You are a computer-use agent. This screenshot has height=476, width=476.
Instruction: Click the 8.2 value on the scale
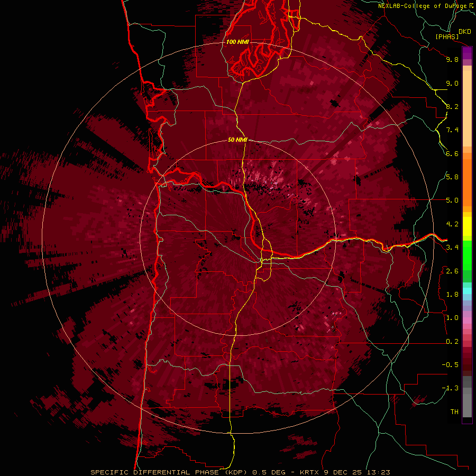[x=452, y=106]
